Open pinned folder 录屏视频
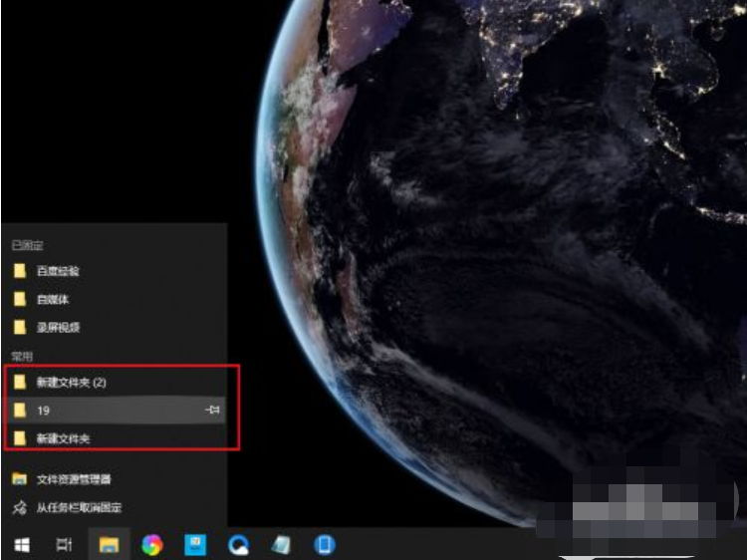The width and height of the screenshot is (747, 560). click(58, 327)
